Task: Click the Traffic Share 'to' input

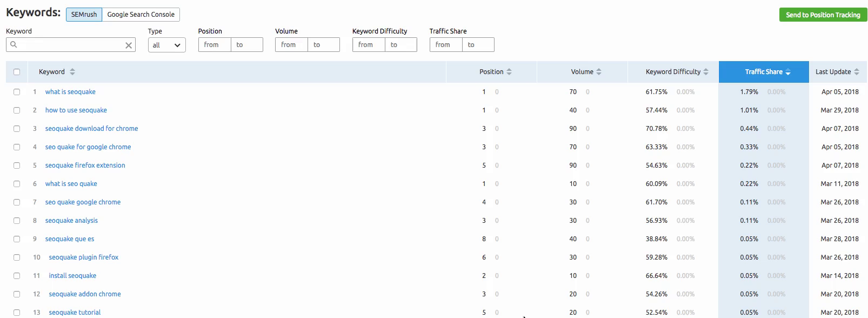Action: (478, 45)
